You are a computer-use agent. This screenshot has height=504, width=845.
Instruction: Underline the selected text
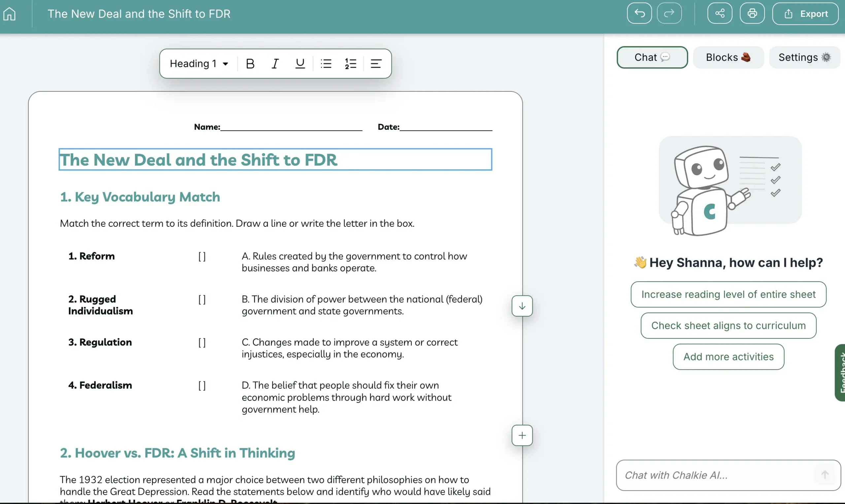pyautogui.click(x=300, y=63)
